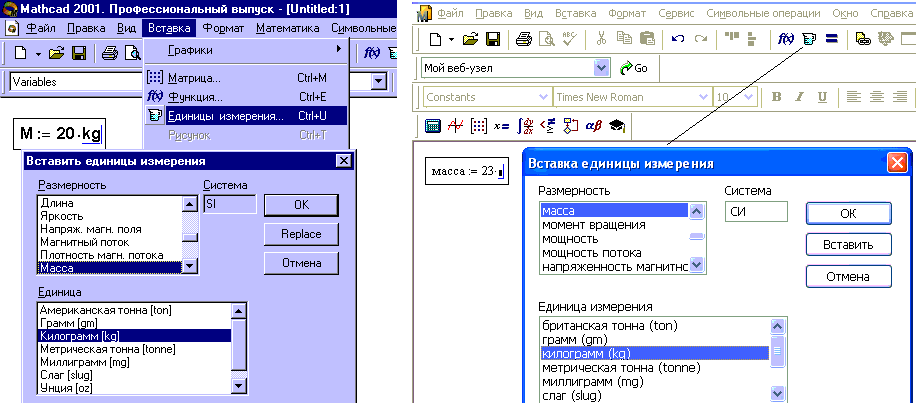919x403 pixels.
Task: Open the Variables style dropdown arrow
Action: [x=379, y=82]
